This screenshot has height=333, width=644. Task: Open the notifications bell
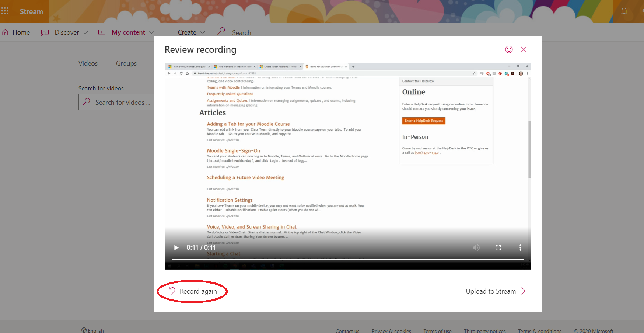click(624, 11)
